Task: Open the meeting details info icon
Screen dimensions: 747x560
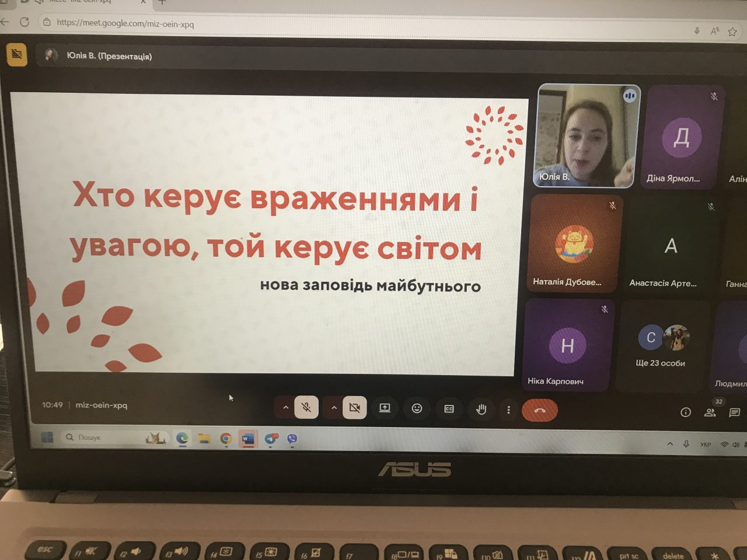Action: click(686, 412)
